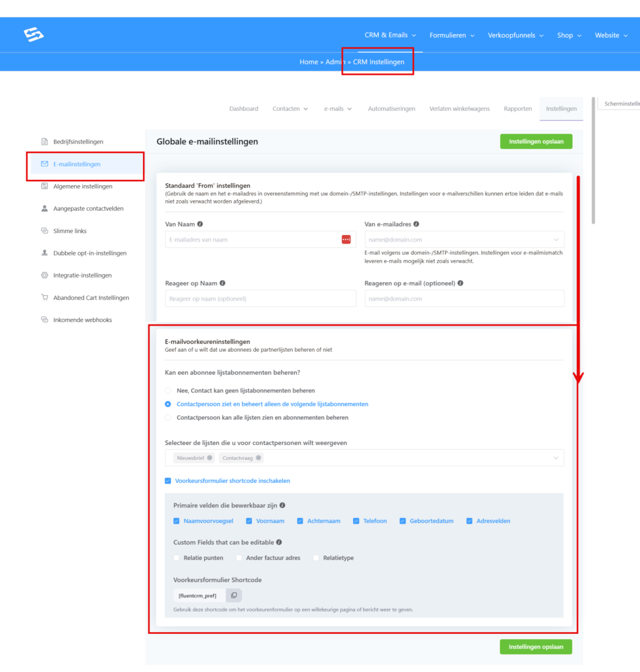640x672 pixels.
Task: Untick the Geboortedatum checkbox
Action: coord(403,521)
